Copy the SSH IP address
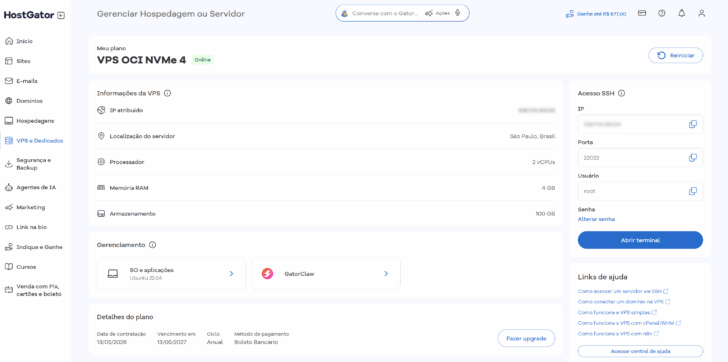Image resolution: width=728 pixels, height=362 pixels. [693, 124]
